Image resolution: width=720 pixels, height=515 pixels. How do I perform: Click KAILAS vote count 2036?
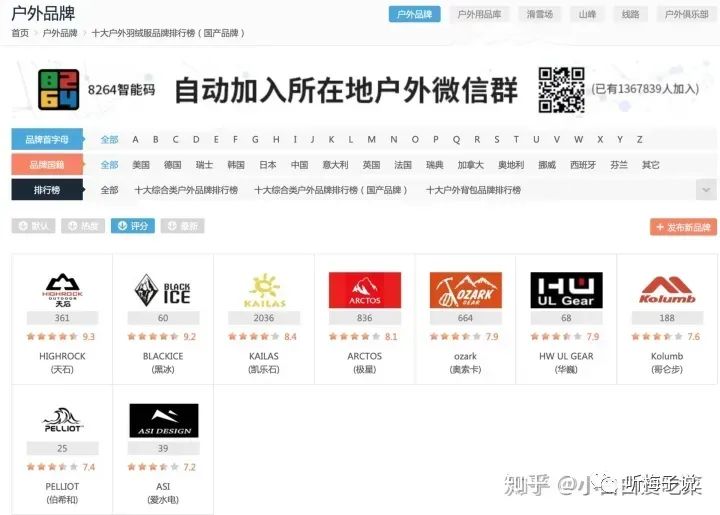pyautogui.click(x=264, y=318)
